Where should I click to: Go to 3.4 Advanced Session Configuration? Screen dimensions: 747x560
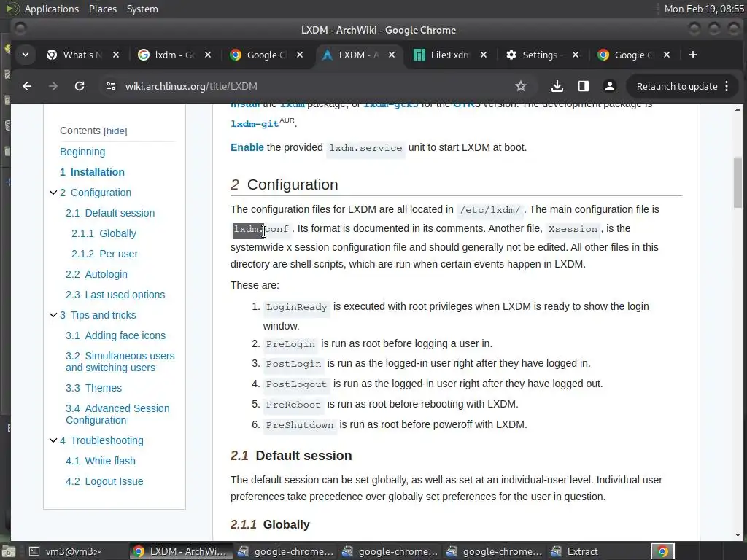(117, 414)
